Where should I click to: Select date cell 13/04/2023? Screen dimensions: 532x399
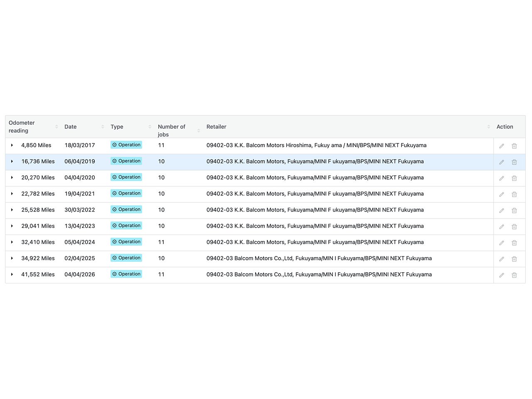[80, 226]
